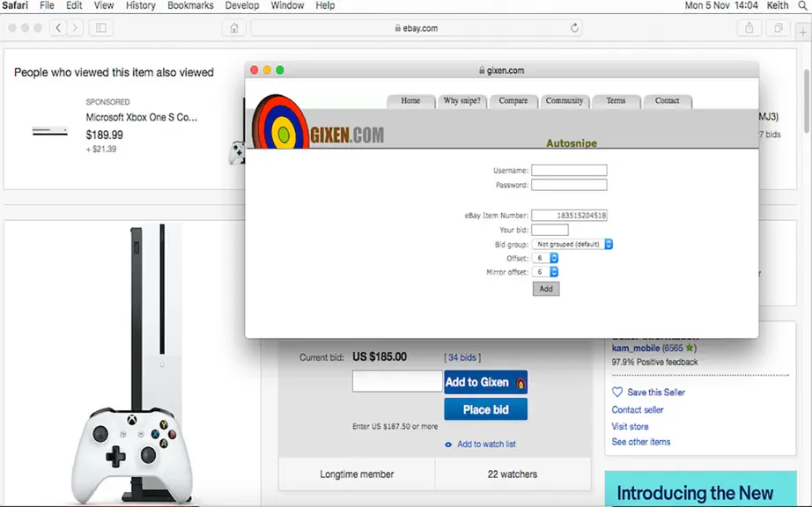Click the heart icon beside Save this Seller
The image size is (812, 507).
coord(617,393)
